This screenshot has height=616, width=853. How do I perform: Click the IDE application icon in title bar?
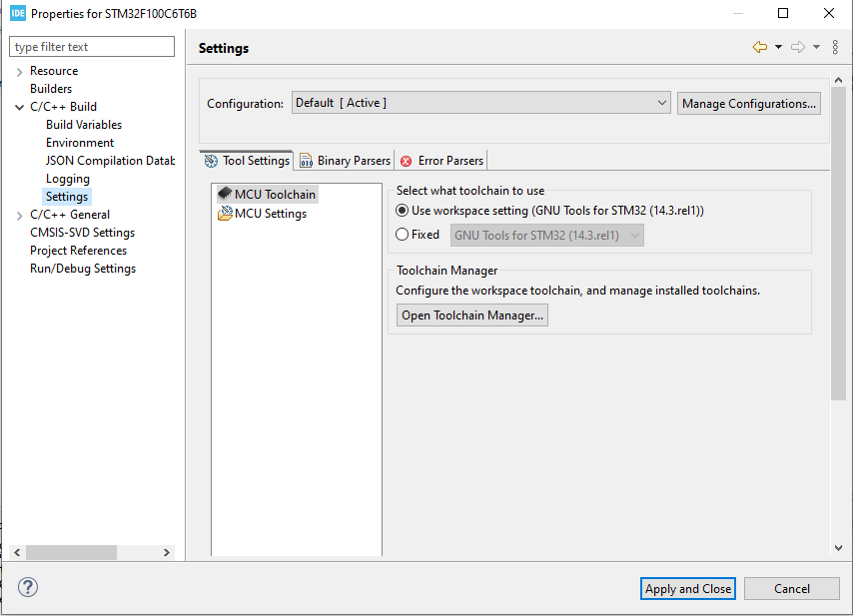(x=17, y=13)
